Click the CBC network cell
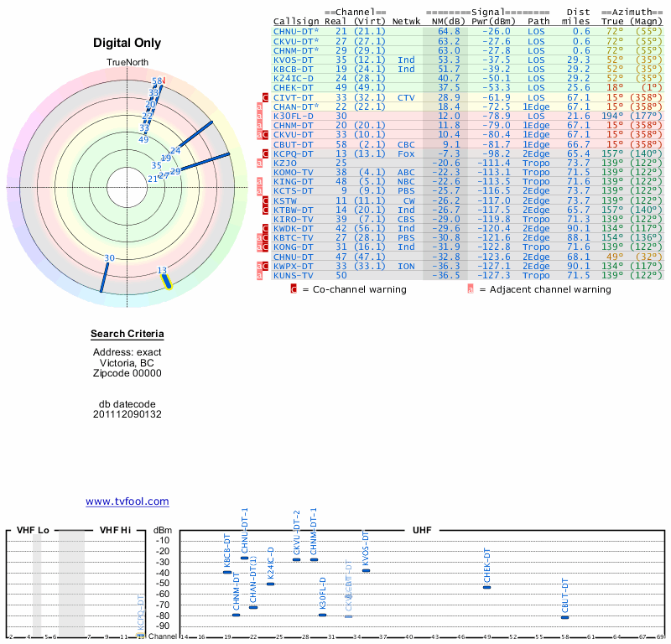The image size is (671, 644). (x=406, y=144)
